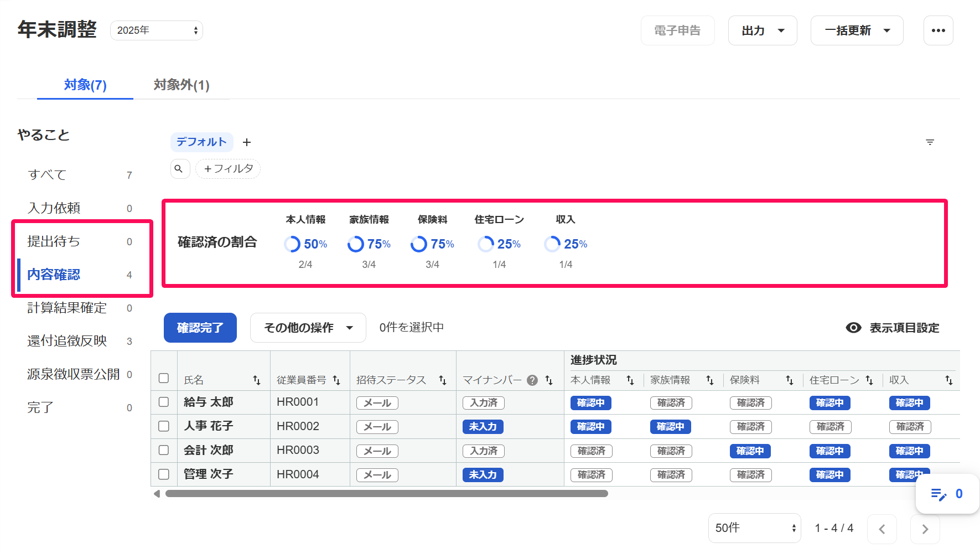Sort by 住宅ローン column arrows

(869, 380)
